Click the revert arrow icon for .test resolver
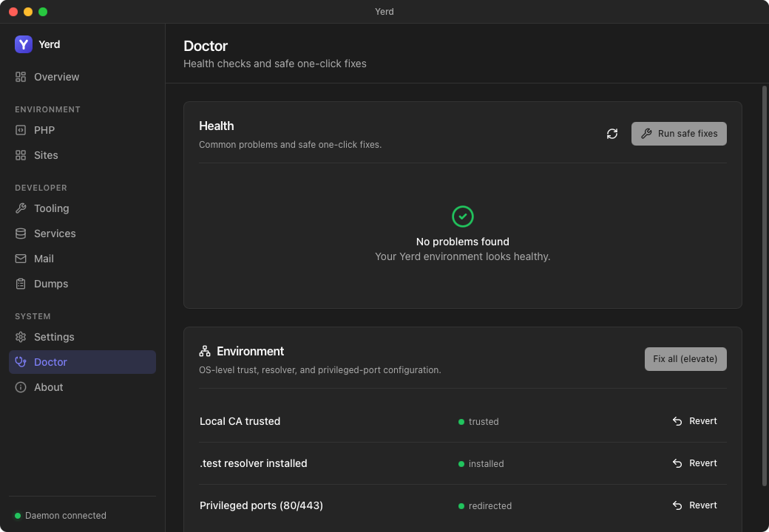The image size is (769, 532). (677, 463)
